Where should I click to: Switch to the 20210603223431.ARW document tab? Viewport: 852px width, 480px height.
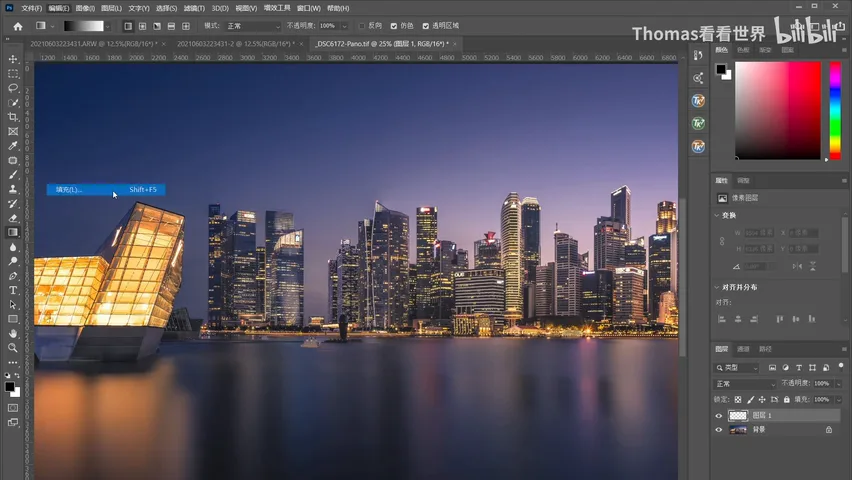97,43
